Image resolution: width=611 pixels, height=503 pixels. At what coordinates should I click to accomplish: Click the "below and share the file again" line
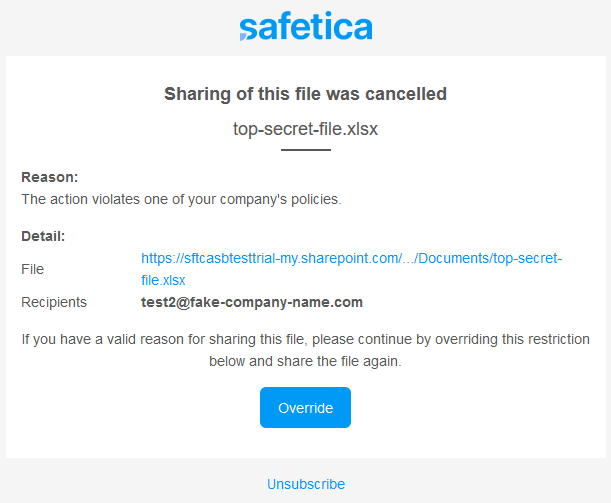[305, 361]
